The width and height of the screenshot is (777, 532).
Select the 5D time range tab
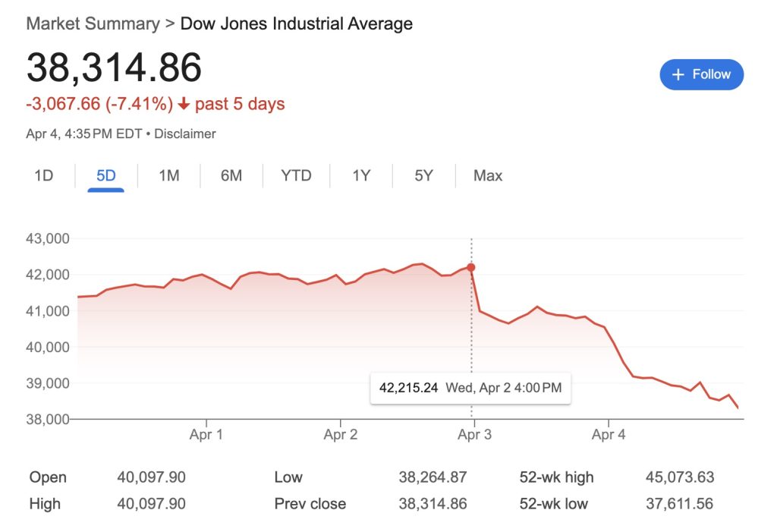pos(105,175)
